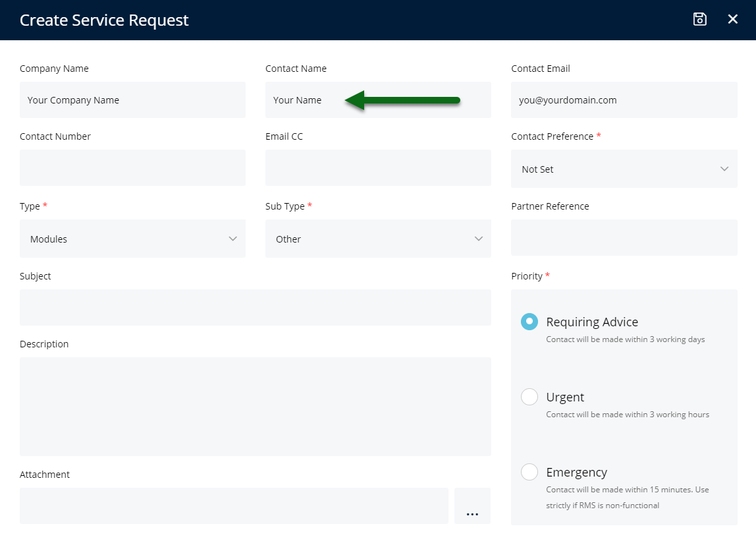Expand the Type dropdown showing Modules

(x=132, y=239)
